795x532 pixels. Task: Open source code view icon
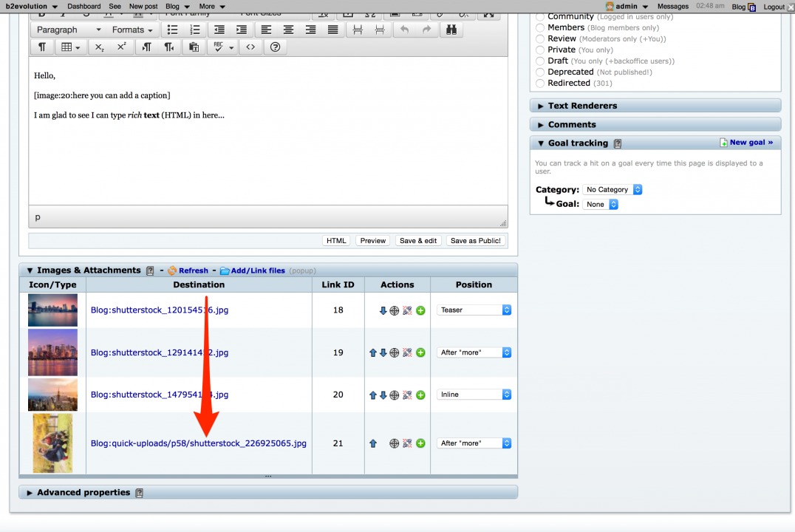click(x=250, y=47)
